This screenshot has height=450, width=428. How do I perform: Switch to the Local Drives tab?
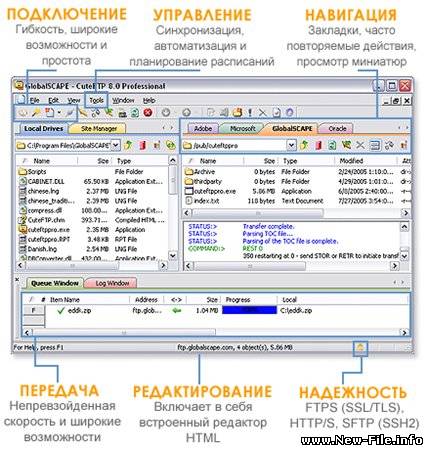tap(43, 128)
